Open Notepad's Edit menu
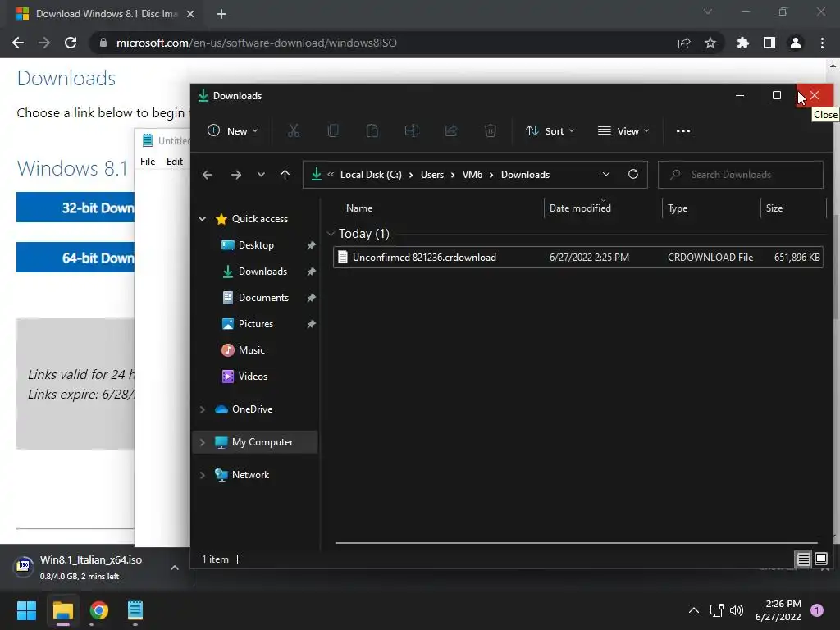The width and height of the screenshot is (840, 630). (175, 162)
